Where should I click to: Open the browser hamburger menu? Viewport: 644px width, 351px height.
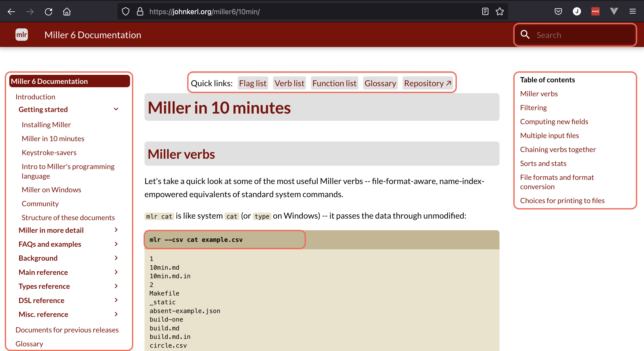click(632, 12)
